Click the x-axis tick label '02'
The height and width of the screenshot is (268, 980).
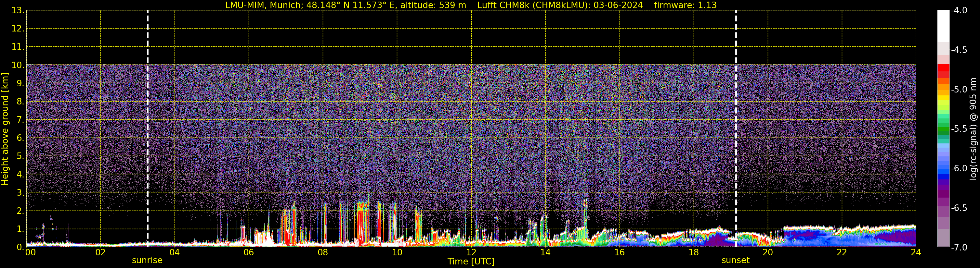pyautogui.click(x=100, y=252)
